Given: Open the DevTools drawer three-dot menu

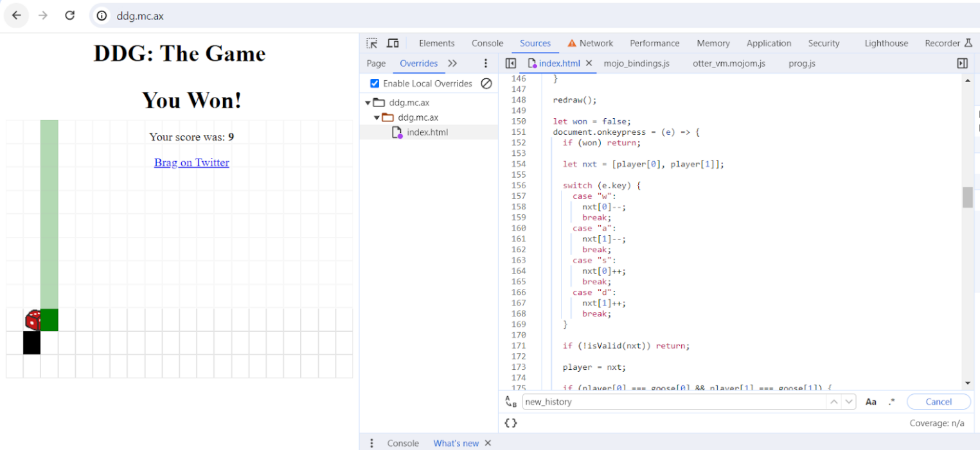Looking at the screenshot, I should tap(371, 443).
